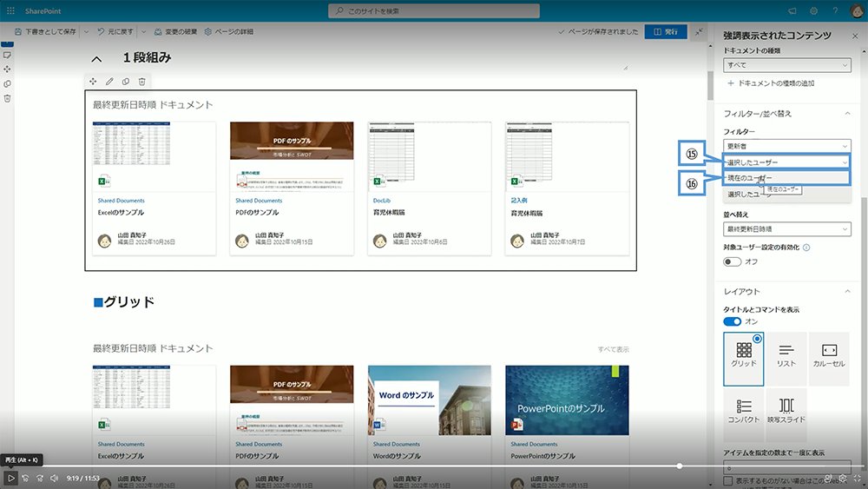Screen dimensions: 868x489
Task: Toggle タイトルとコマンドを表示 switch
Action: point(733,321)
